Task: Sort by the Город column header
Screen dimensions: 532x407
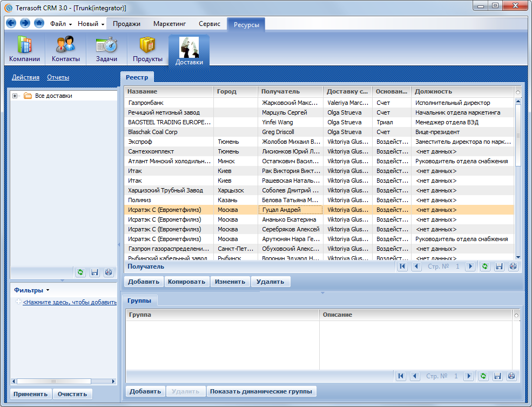Action: tap(235, 92)
